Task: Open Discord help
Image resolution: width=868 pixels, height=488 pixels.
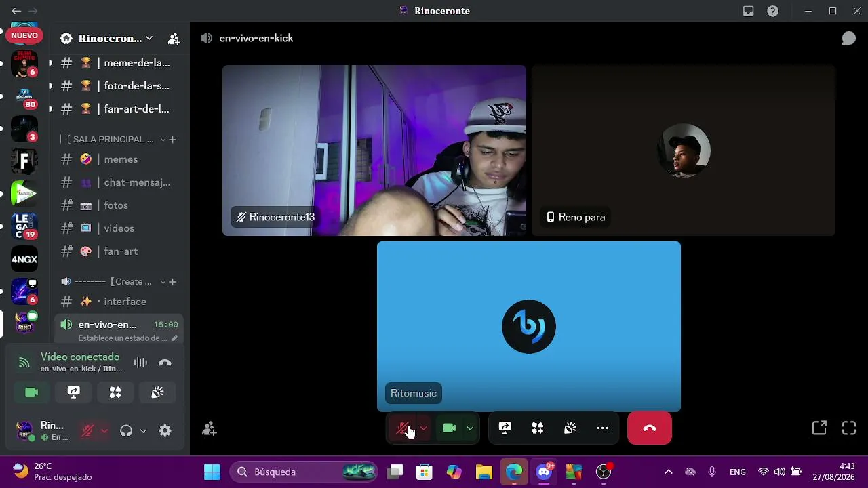Action: [772, 11]
